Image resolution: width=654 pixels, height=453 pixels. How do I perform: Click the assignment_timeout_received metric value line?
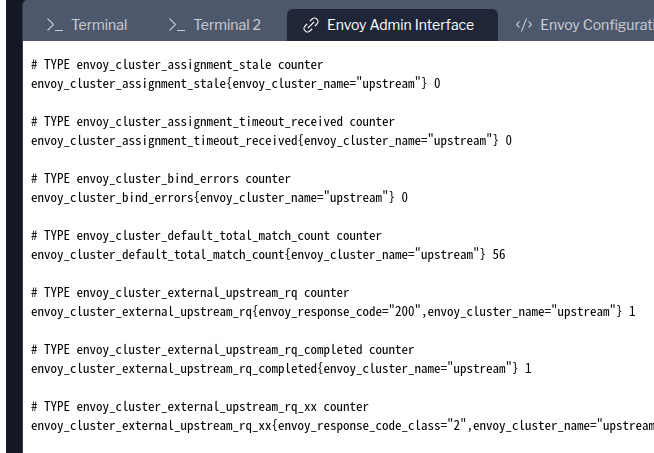pos(271,141)
